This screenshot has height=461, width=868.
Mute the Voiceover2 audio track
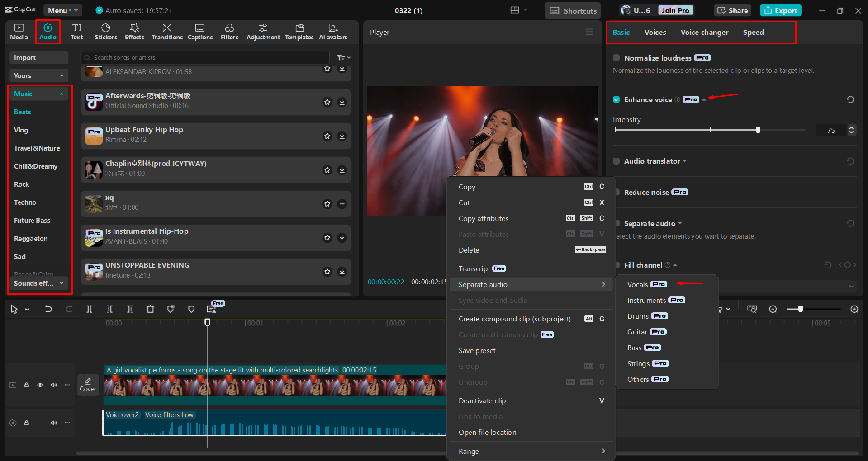tap(53, 423)
